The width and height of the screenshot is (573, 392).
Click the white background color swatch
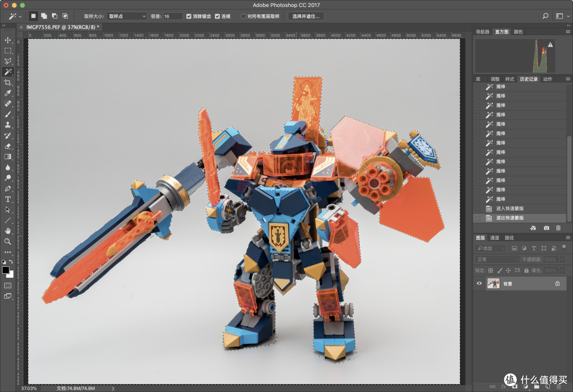pyautogui.click(x=11, y=275)
